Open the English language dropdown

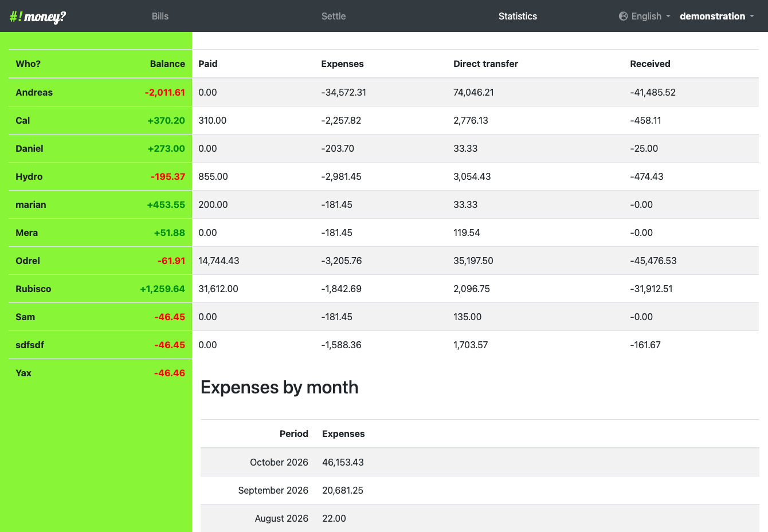pyautogui.click(x=645, y=16)
